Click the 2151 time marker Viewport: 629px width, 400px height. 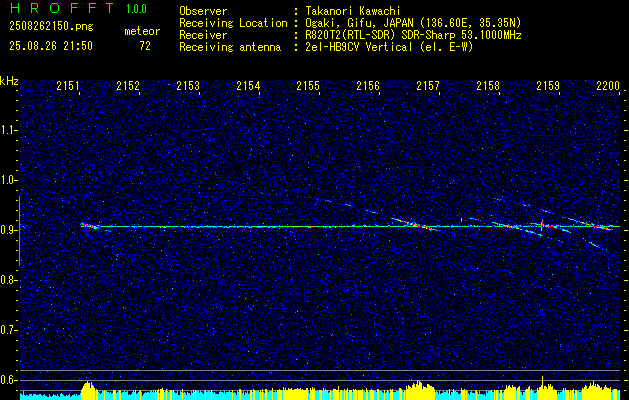(x=68, y=86)
